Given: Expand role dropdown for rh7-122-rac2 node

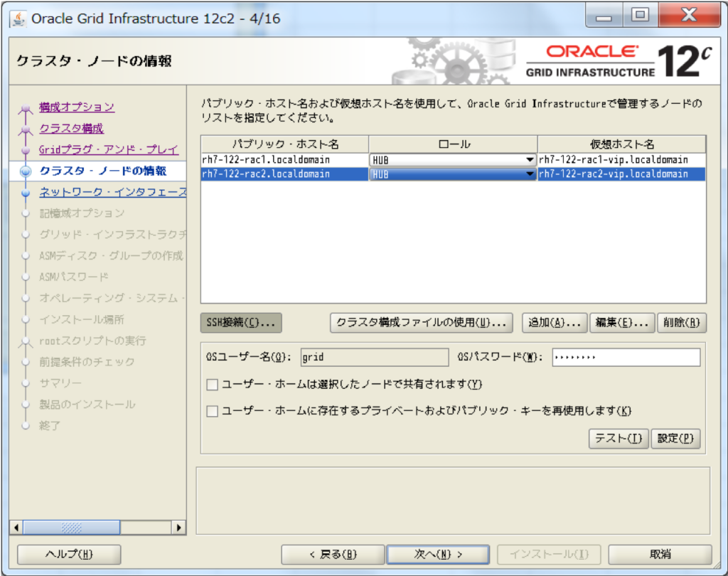Looking at the screenshot, I should coord(529,174).
